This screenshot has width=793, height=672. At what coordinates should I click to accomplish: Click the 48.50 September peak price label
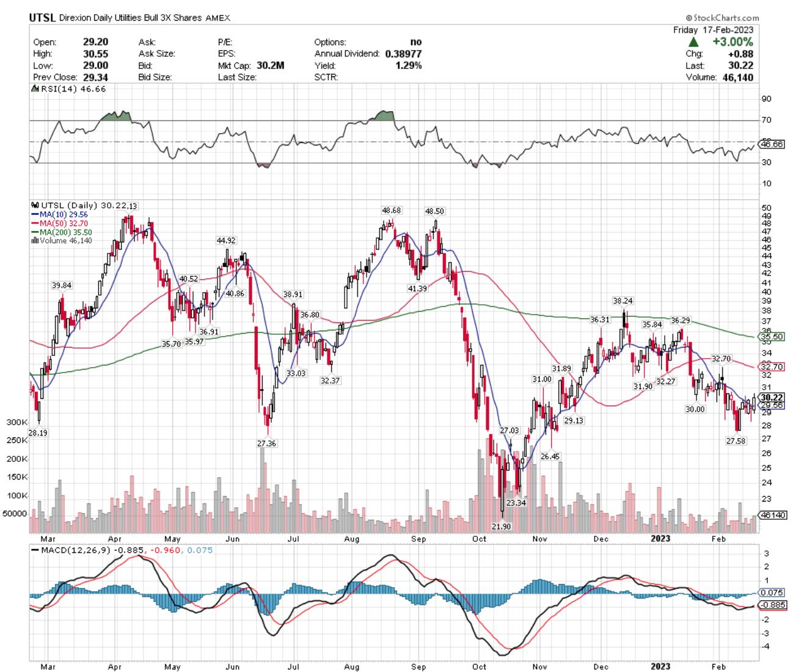click(435, 211)
